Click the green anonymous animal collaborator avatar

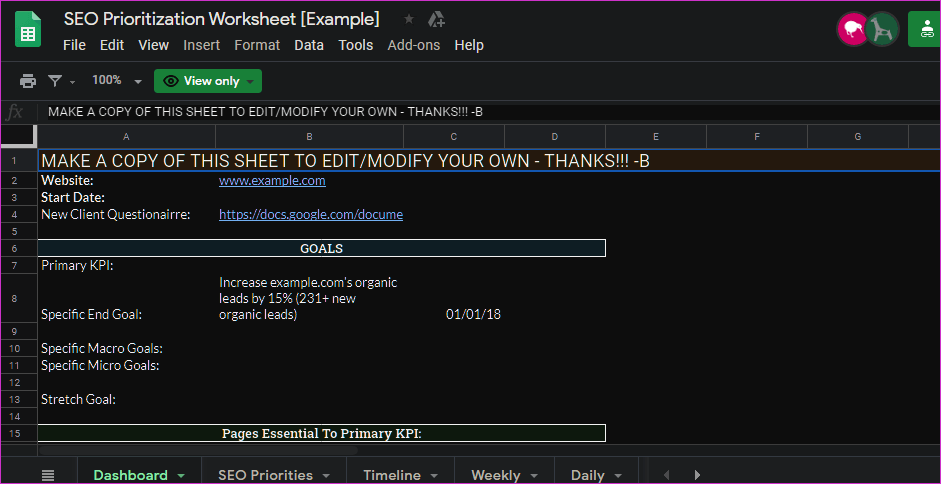pyautogui.click(x=882, y=29)
